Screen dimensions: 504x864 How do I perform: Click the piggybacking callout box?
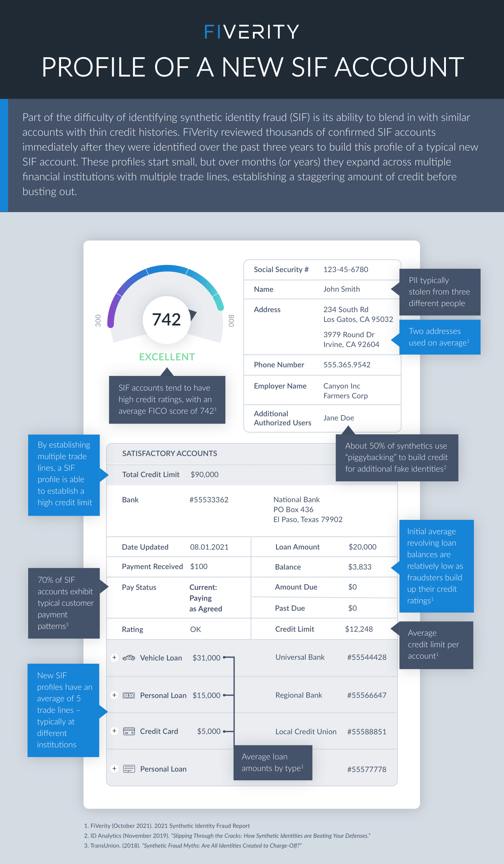click(397, 458)
